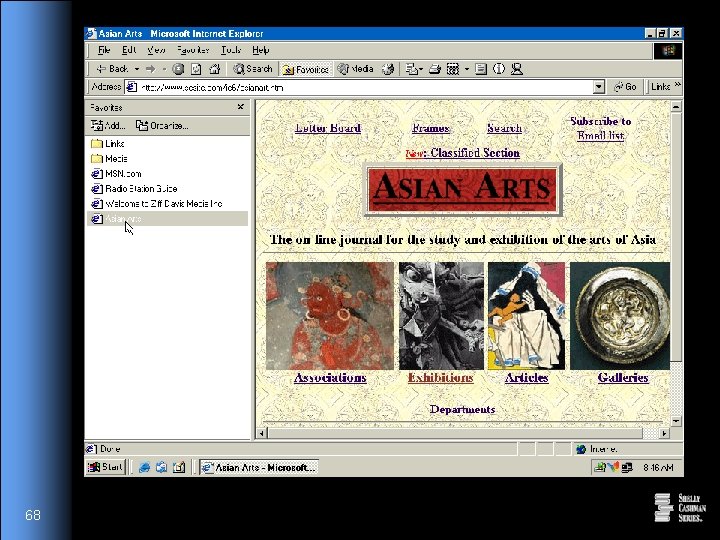Open the Media bar button

[x=355, y=69]
